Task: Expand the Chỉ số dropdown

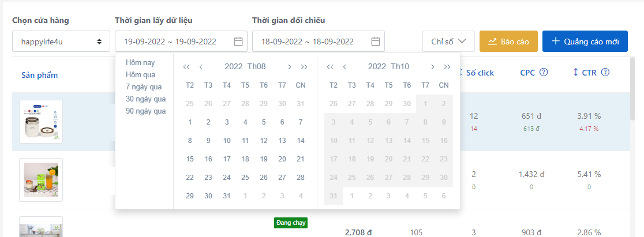Action: click(448, 42)
